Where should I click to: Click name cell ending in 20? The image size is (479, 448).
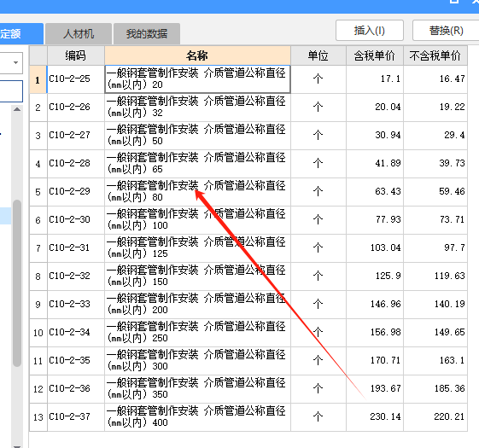(x=197, y=79)
